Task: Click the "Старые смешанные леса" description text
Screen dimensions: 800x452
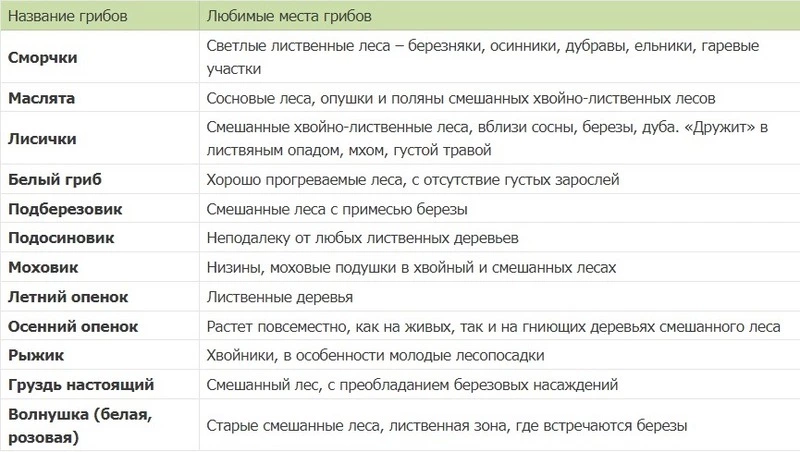Action: pyautogui.click(x=446, y=425)
